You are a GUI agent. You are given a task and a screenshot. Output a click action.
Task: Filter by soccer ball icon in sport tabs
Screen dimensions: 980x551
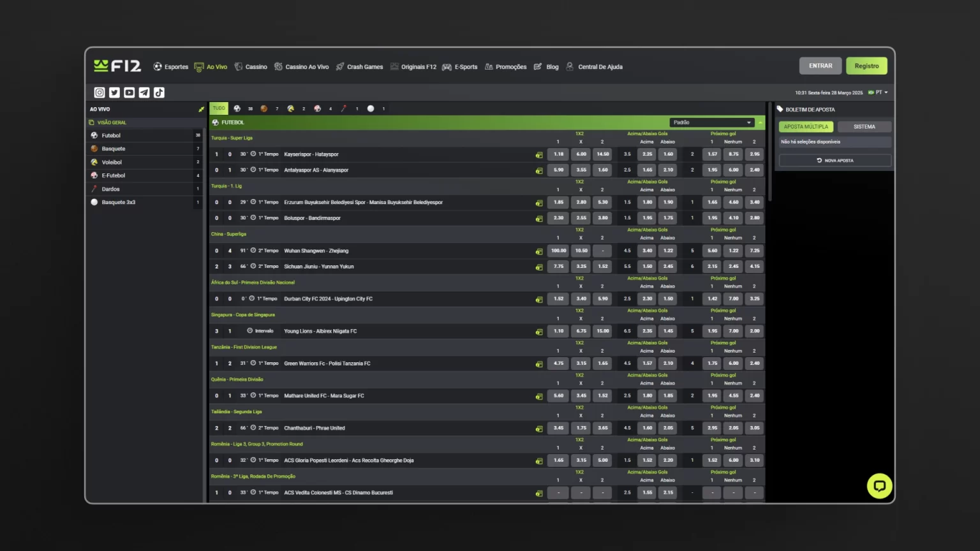point(237,108)
